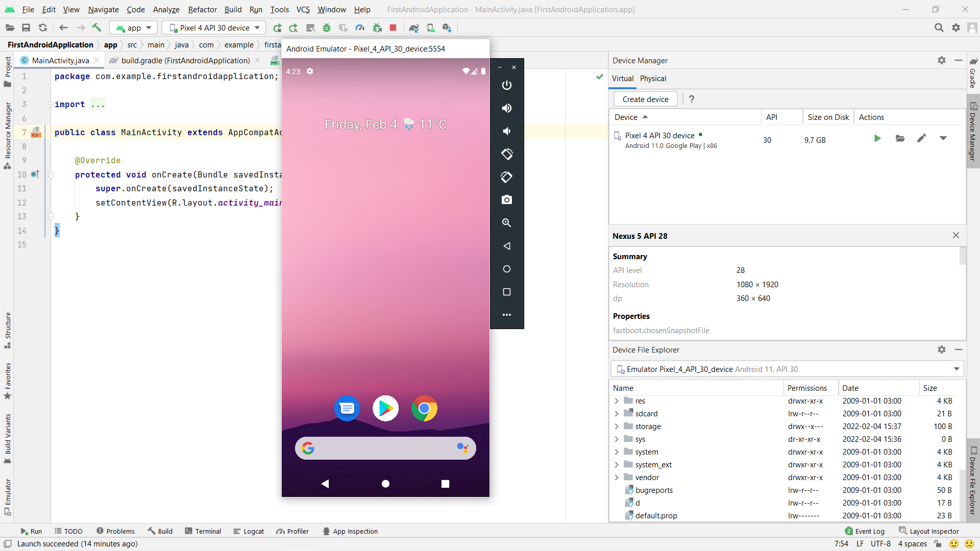Screen dimensions: 980x551
Task: Open the Refactor menu
Action: click(202, 9)
